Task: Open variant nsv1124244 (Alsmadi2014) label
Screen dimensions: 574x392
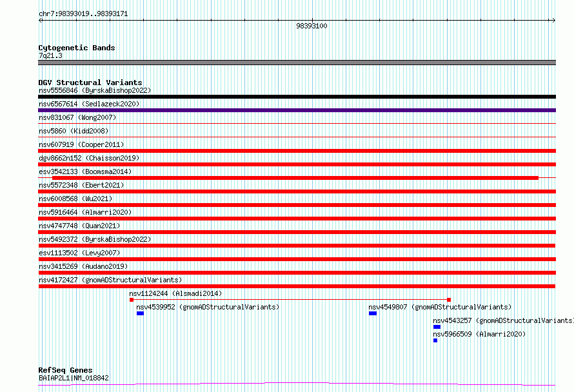Action: point(175,293)
